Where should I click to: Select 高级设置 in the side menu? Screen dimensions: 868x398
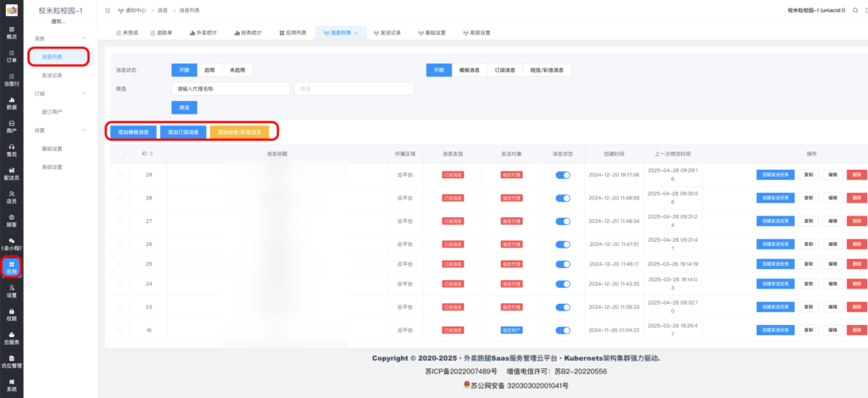tap(52, 167)
